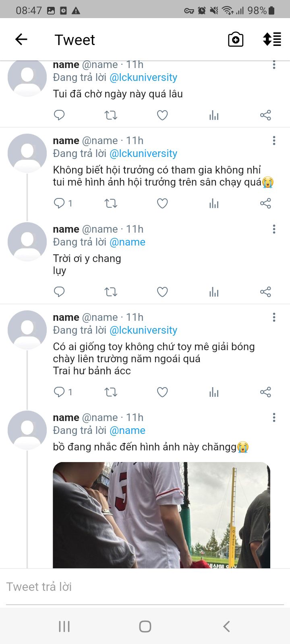Like the "Tui đã chờ ngày này" tweet
This screenshot has height=644, width=290.
coord(162,116)
